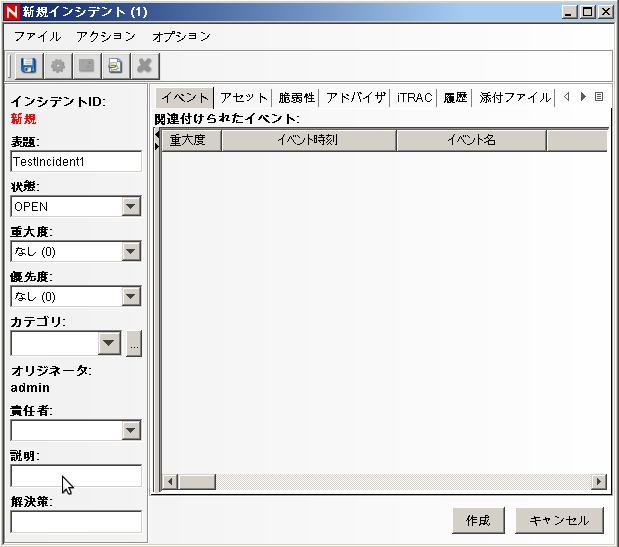Click the document note toolbar icon
The image size is (619, 547).
(x=115, y=66)
